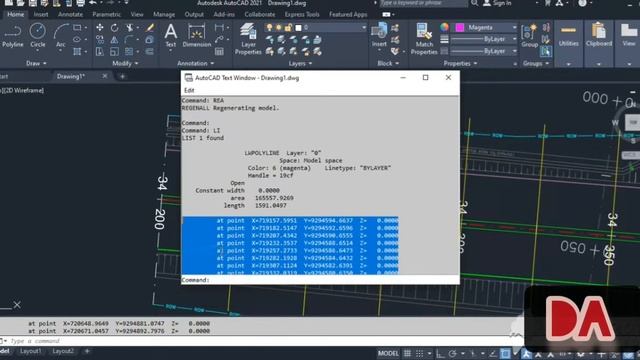640x360 pixels.
Task: Click Sign In button
Action: 497,3
